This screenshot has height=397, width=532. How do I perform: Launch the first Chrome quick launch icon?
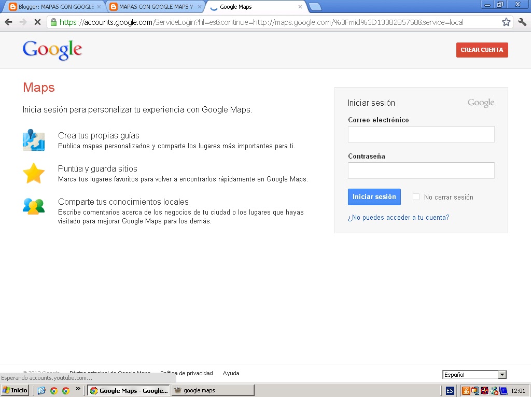(53, 391)
